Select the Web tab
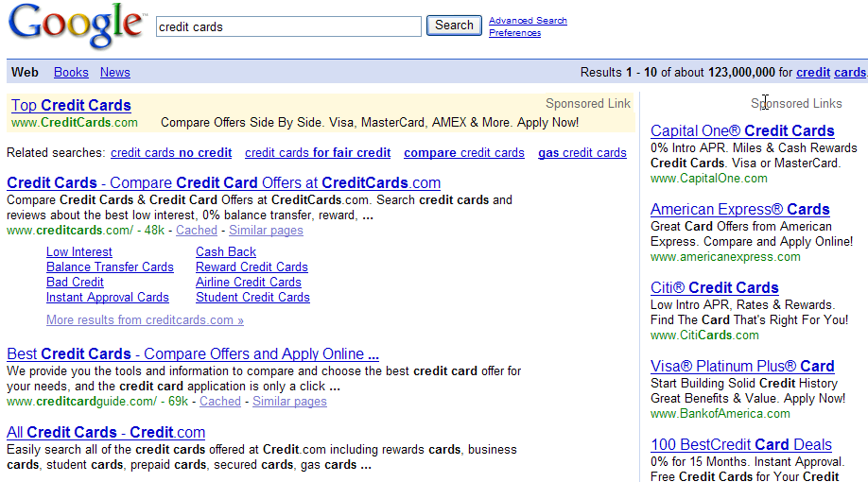 25,73
